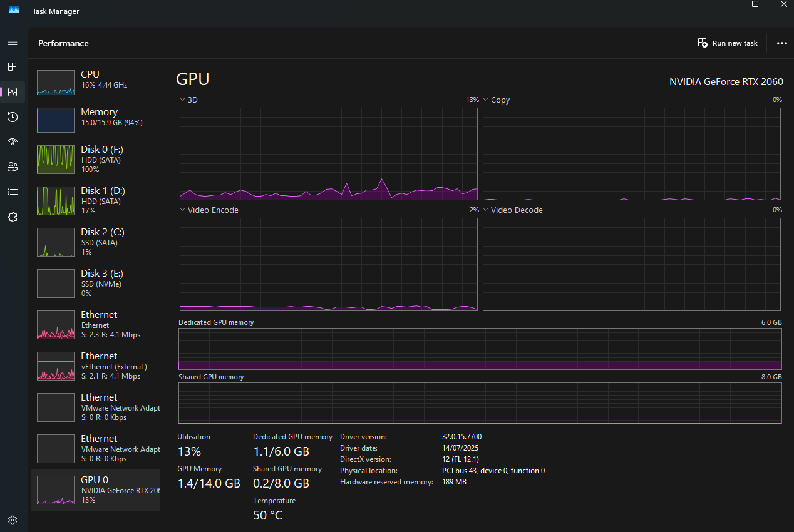Click the 189 MB hardware reserved value

pyautogui.click(x=454, y=482)
